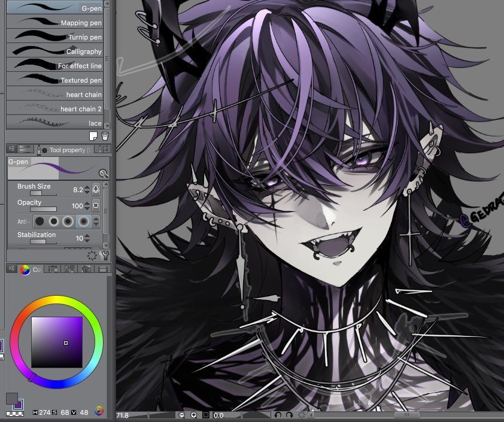Select the main drawing color swatch
Image resolution: width=504 pixels, height=422 pixels.
(12, 399)
